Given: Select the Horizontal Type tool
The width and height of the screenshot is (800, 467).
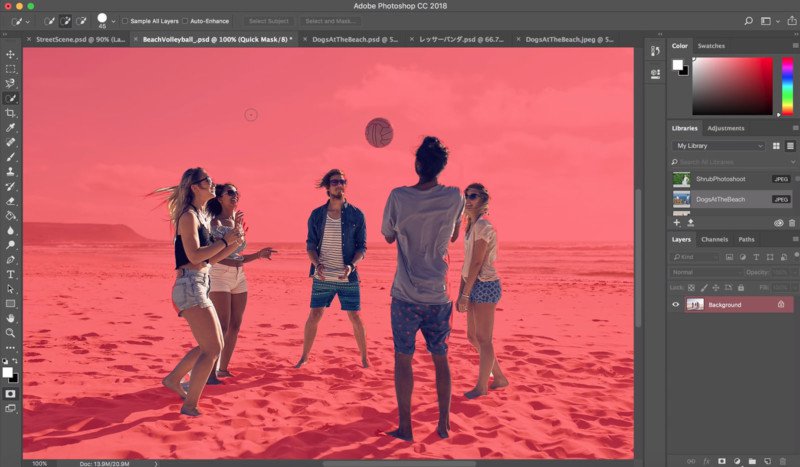Looking at the screenshot, I should click(10, 275).
